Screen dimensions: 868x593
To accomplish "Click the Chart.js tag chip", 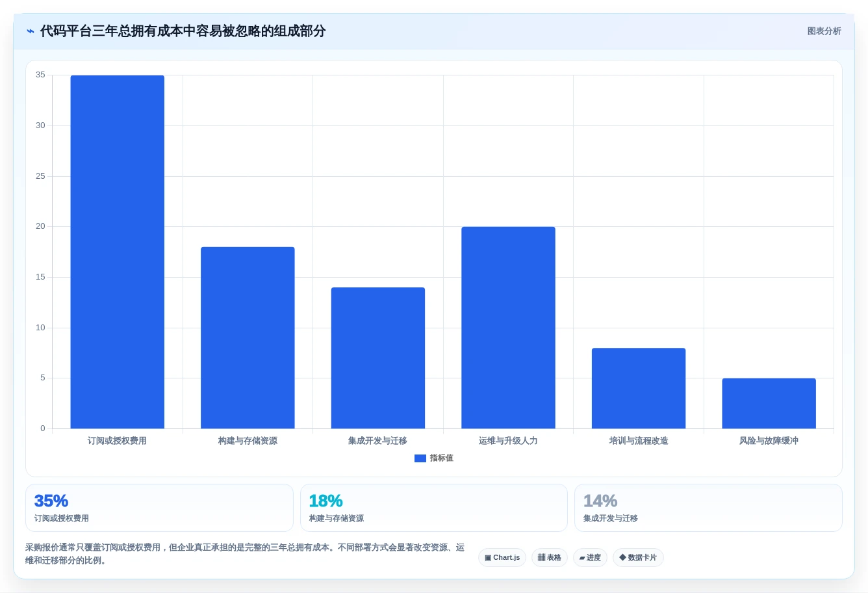I will pyautogui.click(x=502, y=558).
